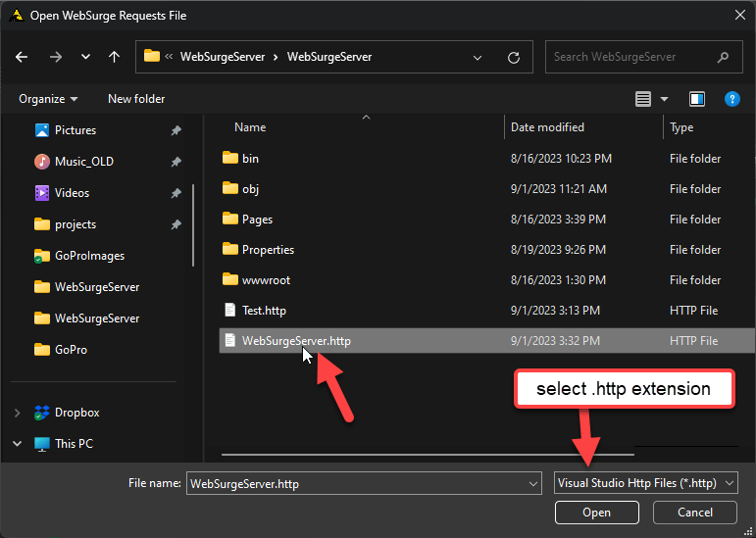Viewport: 756px width, 538px height.
Task: Click the navigation pane vertical scrollbar
Action: pyautogui.click(x=193, y=225)
